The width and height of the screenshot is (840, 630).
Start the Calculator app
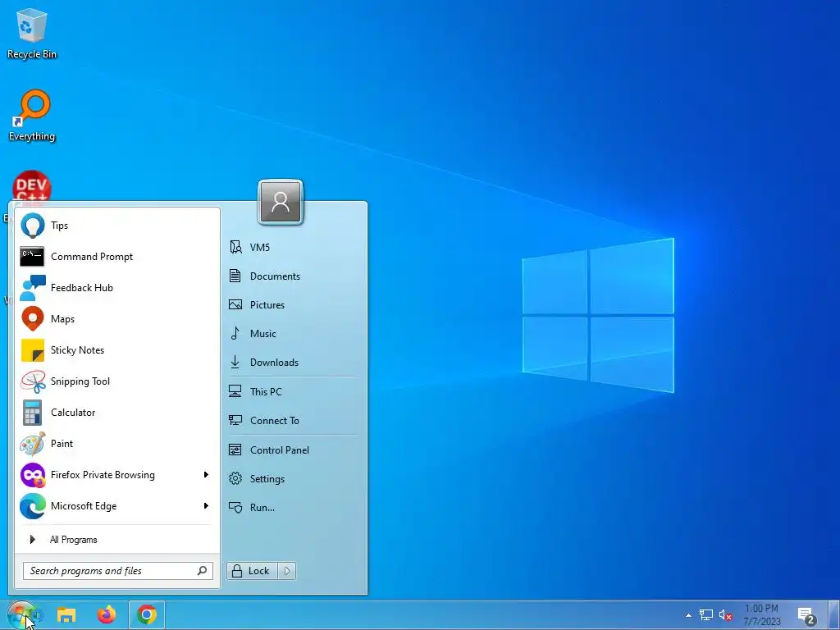pyautogui.click(x=117, y=413)
